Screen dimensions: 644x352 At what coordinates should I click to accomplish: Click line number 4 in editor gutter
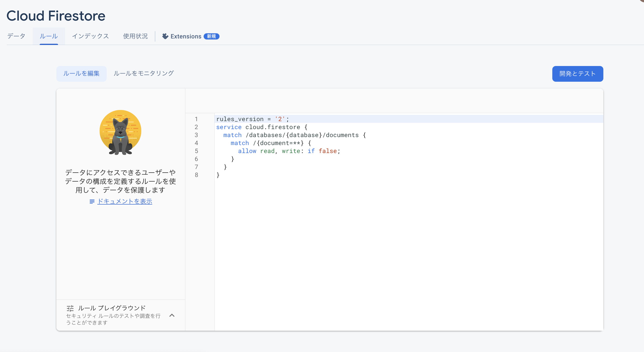click(196, 143)
